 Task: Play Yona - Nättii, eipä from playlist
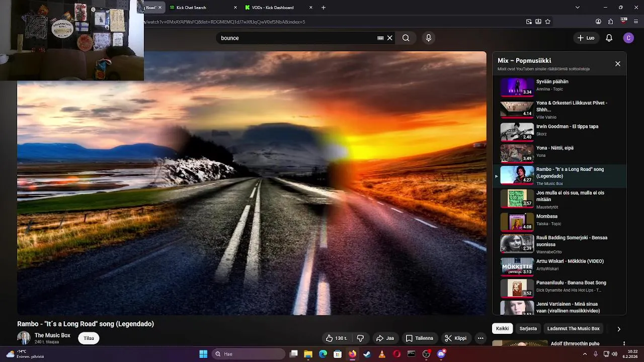[559, 153]
